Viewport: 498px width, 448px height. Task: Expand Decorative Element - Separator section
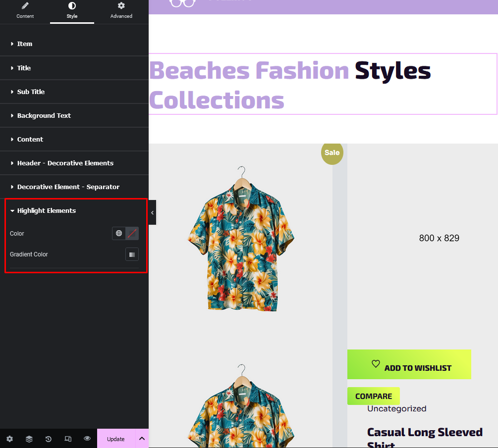(x=74, y=187)
